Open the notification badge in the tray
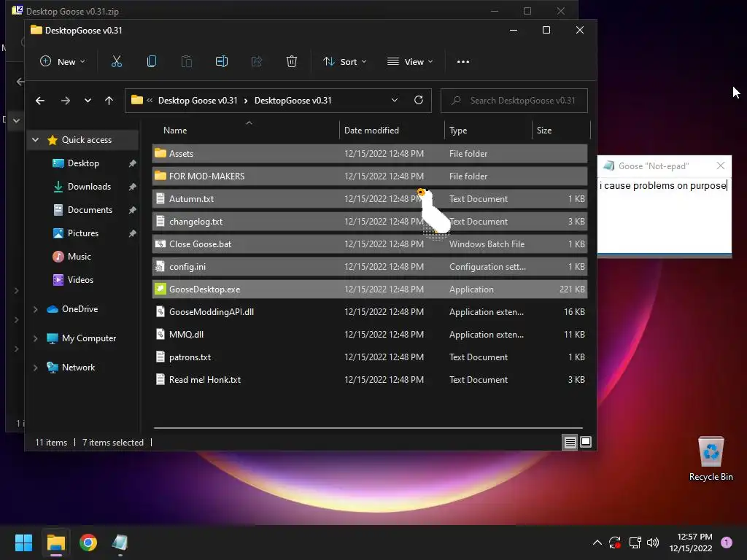The height and width of the screenshot is (560, 747). point(727,542)
